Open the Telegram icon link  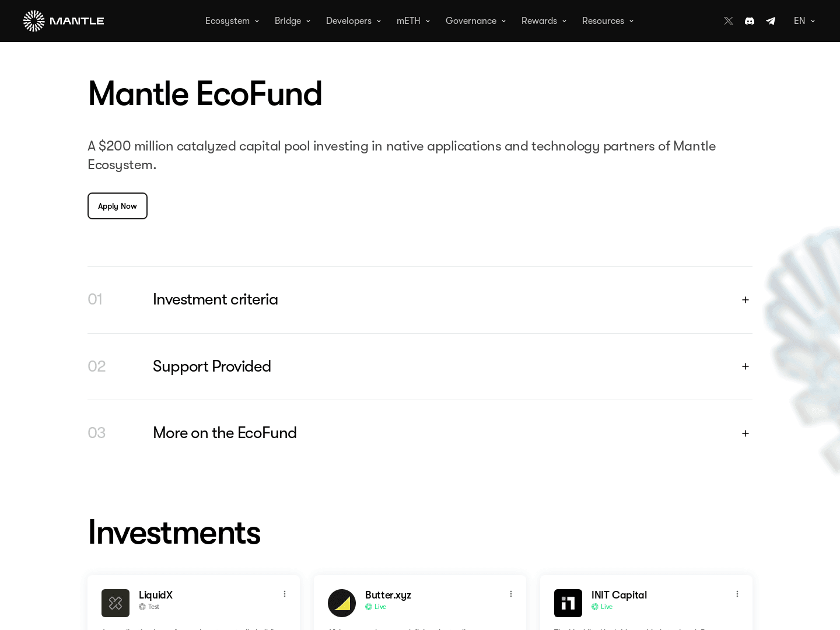[x=771, y=21]
